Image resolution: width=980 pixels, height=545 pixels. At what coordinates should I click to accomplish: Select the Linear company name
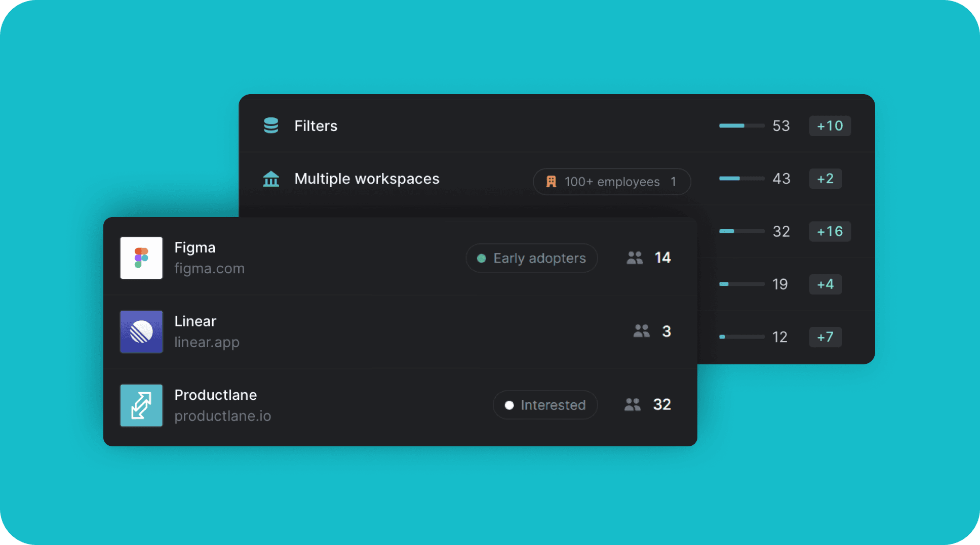(x=195, y=321)
